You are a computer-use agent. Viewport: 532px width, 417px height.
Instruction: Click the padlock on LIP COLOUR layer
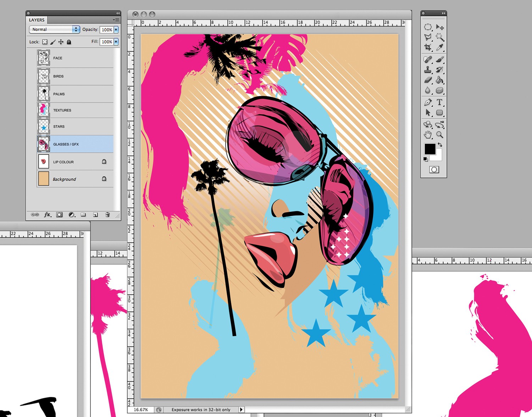coord(104,161)
